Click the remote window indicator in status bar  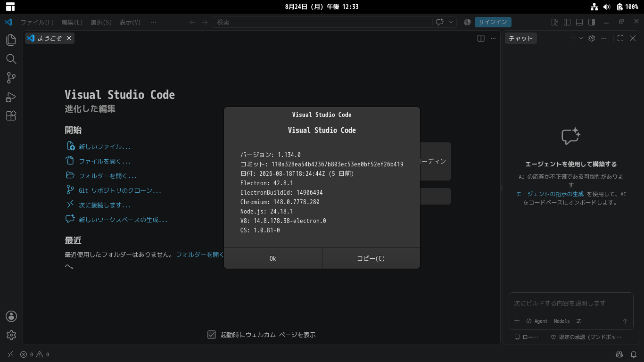[10, 354]
